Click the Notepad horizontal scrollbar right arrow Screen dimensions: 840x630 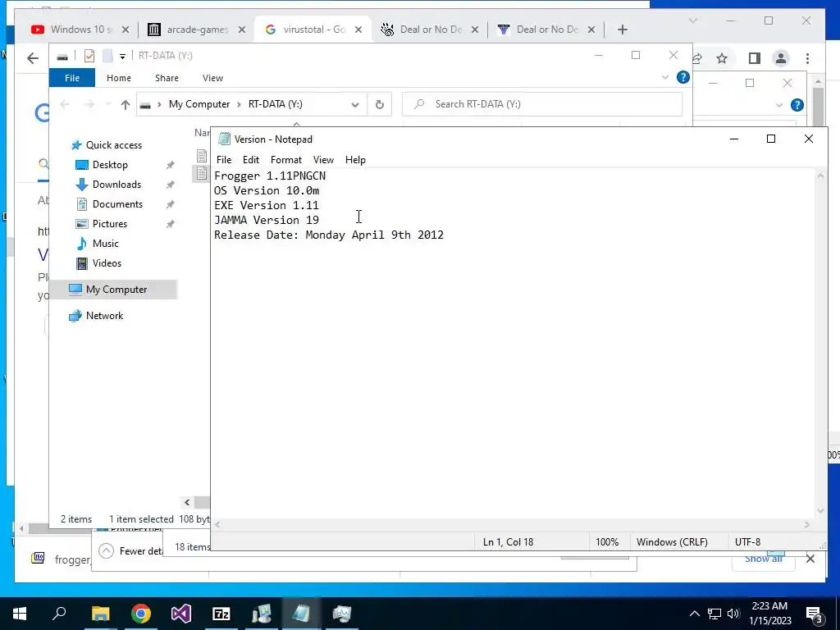click(x=807, y=524)
